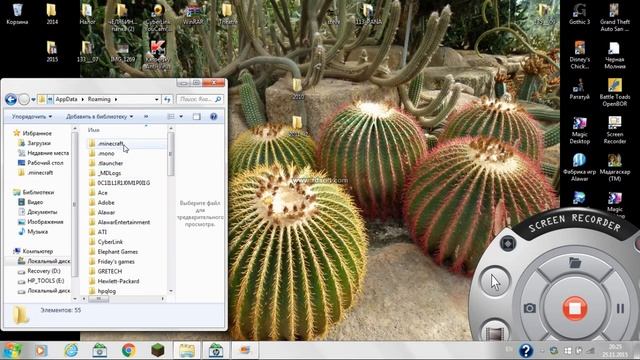Toggle the preview pane button

click(x=197, y=117)
